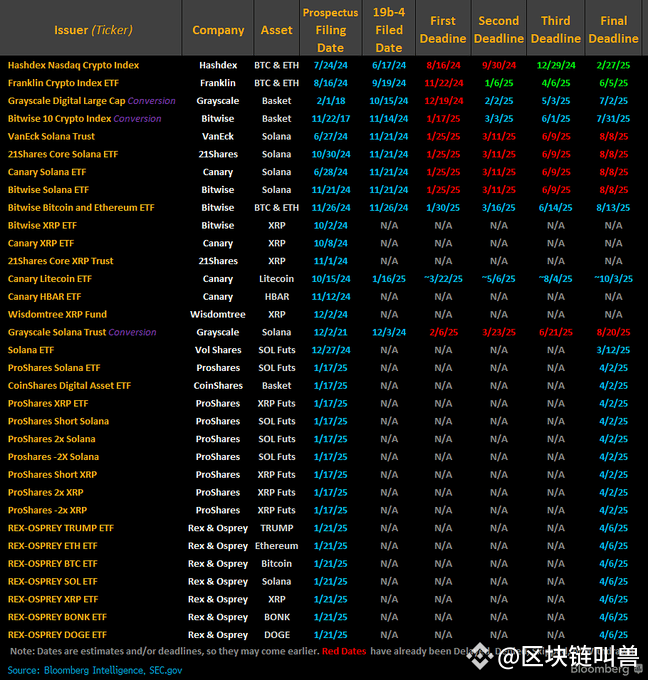Click Source: Bloomberg Intelligence, SEC.gov text

point(95,670)
